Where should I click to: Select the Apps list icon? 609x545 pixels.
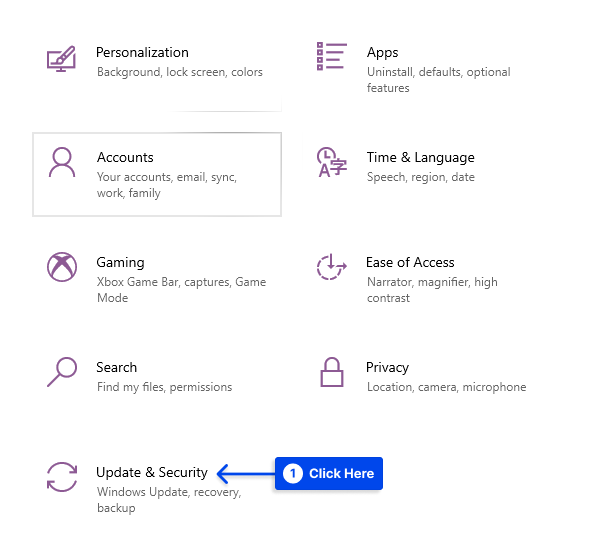coord(331,56)
